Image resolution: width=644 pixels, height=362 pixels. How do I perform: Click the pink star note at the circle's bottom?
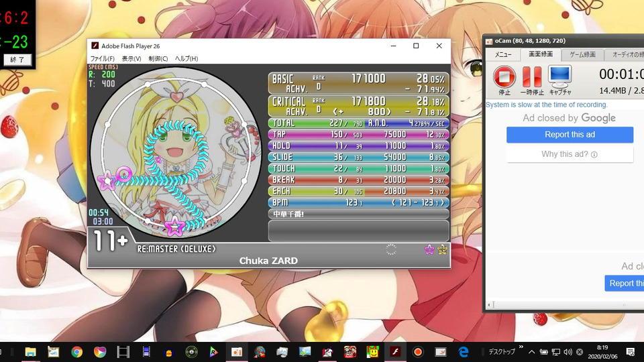click(175, 226)
